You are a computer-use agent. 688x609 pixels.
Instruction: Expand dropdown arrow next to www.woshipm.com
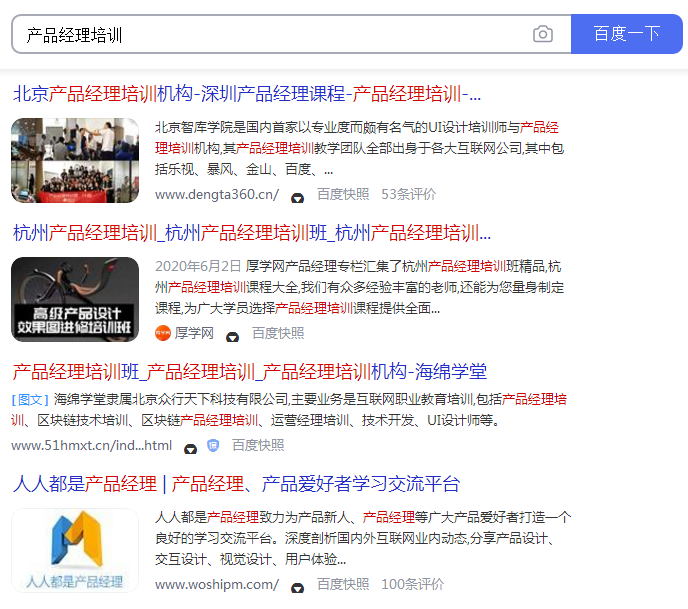tap(297, 588)
